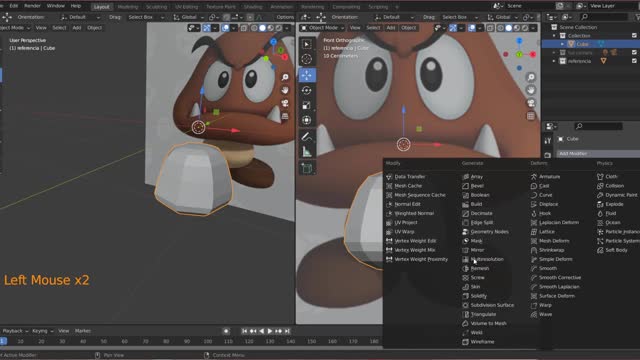Select the Annotate tool in right viewport
Image resolution: width=640 pixels, height=360 pixels.
[307, 137]
